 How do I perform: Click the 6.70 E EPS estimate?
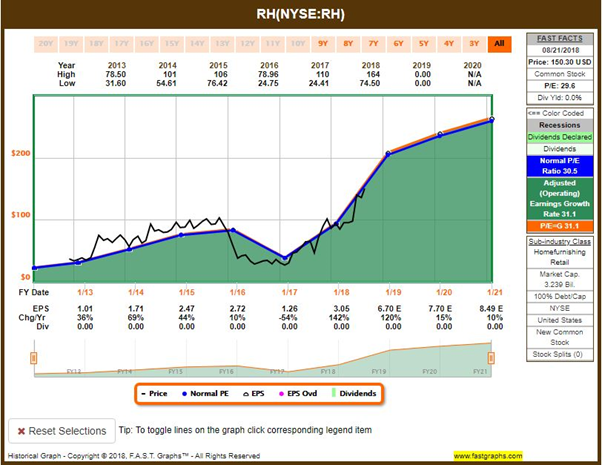coord(390,309)
